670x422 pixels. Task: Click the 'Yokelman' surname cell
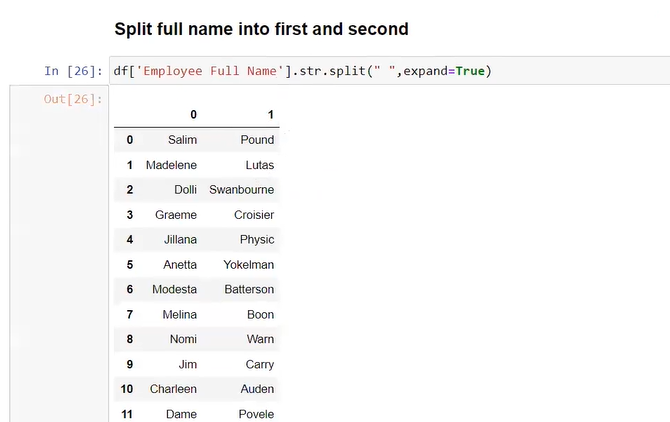pyautogui.click(x=247, y=265)
